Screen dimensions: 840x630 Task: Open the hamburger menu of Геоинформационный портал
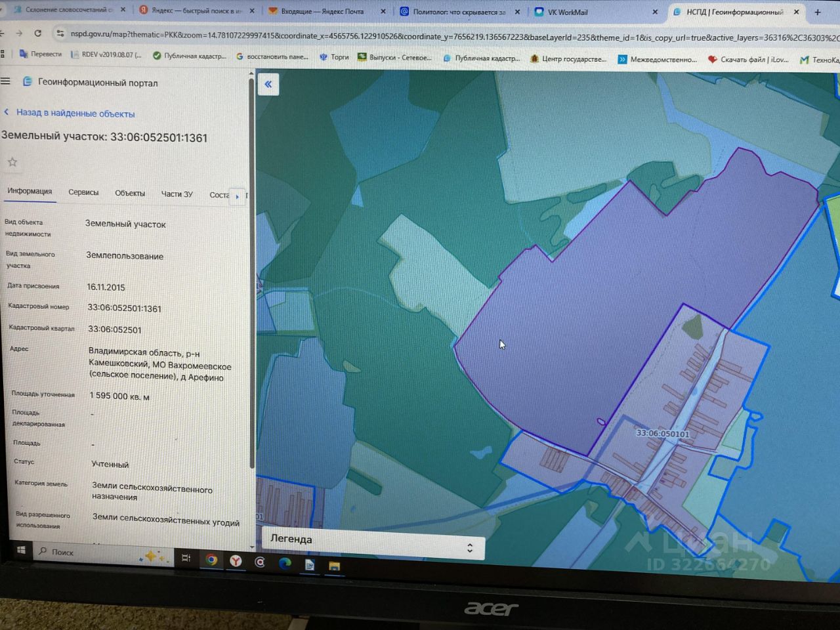point(6,81)
